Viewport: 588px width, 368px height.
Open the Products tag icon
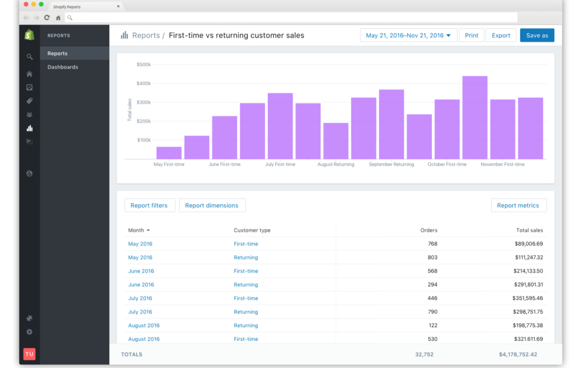[29, 101]
